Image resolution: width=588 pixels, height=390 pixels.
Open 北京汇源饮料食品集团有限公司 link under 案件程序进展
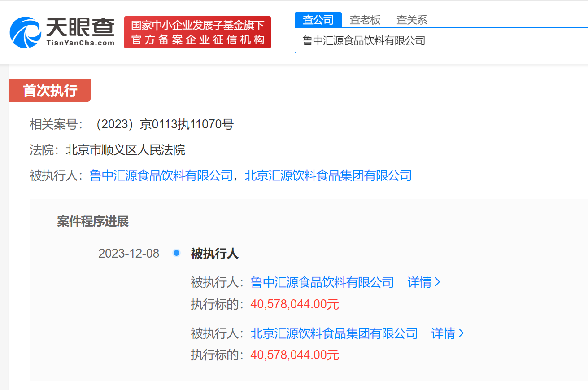pyautogui.click(x=334, y=333)
